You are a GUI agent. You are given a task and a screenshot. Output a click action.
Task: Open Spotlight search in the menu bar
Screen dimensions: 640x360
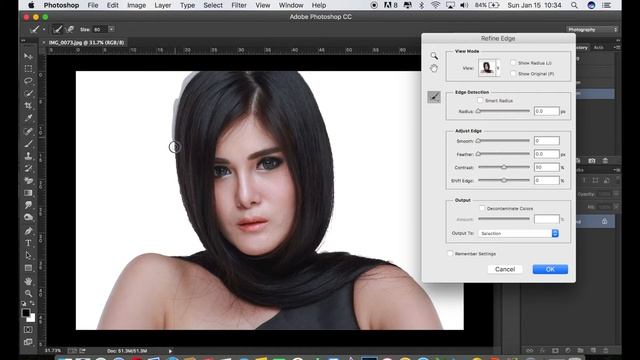[x=574, y=5]
